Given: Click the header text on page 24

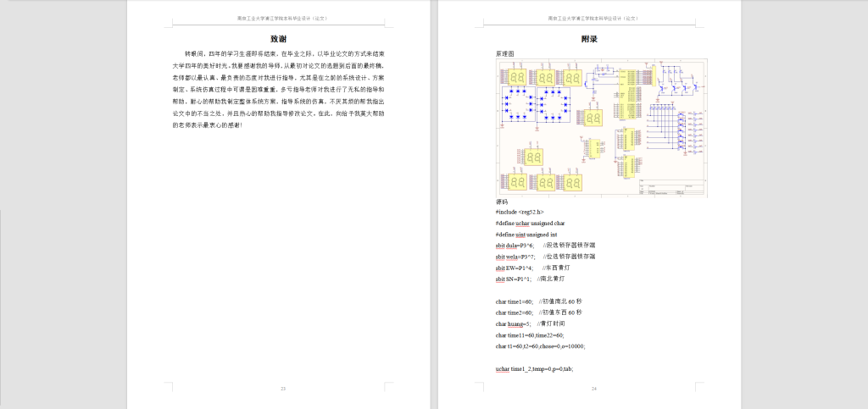Looking at the screenshot, I should (594, 19).
